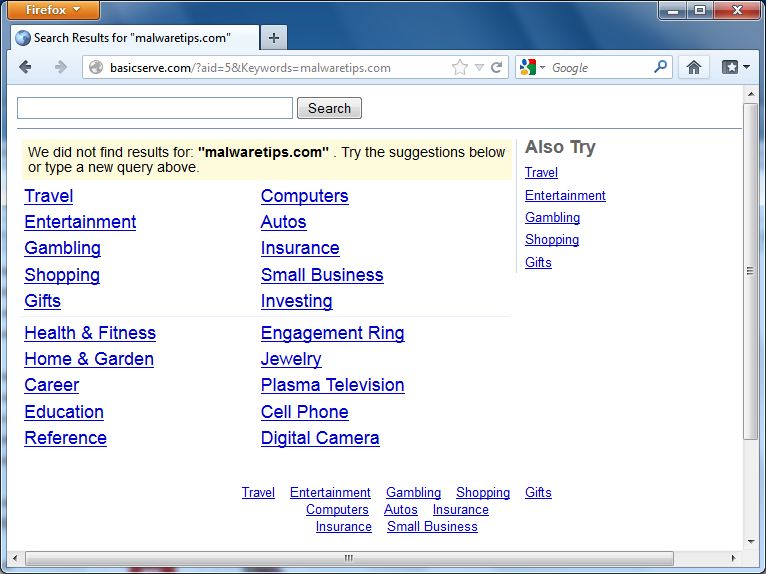
Task: Open a new tab with plus button
Action: pyautogui.click(x=274, y=38)
